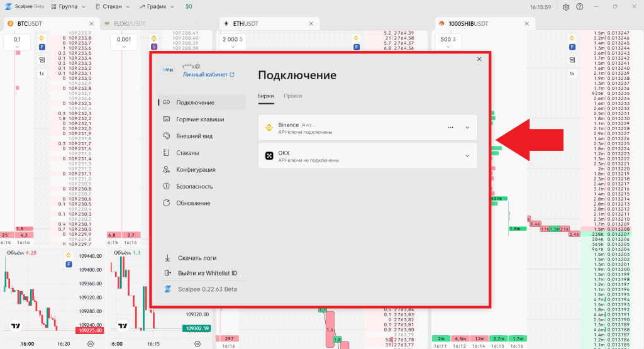
Task: Click the Scalpee 0.22.63 Beta version label
Action: pos(208,289)
